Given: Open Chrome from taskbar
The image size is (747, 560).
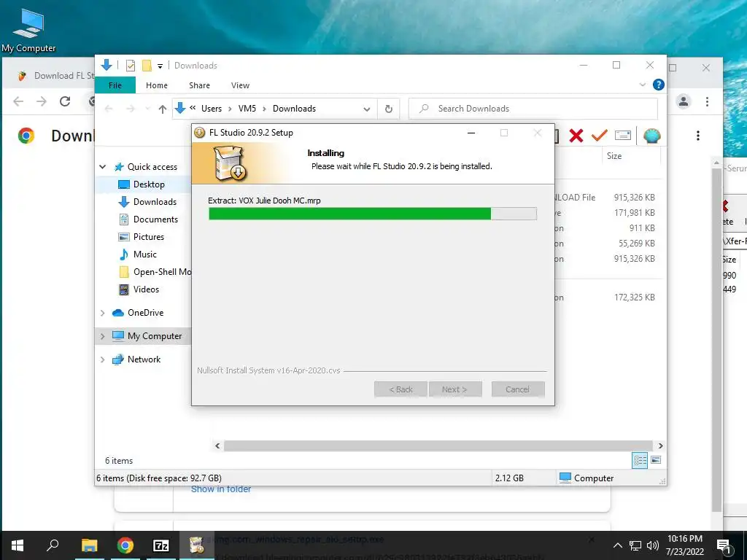Looking at the screenshot, I should point(125,545).
